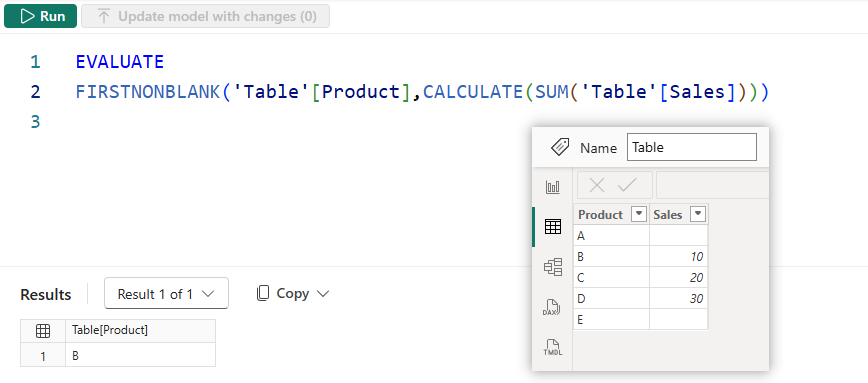Viewport: 868px width, 383px height.
Task: Open Model view icon in sidebar
Action: point(552,267)
